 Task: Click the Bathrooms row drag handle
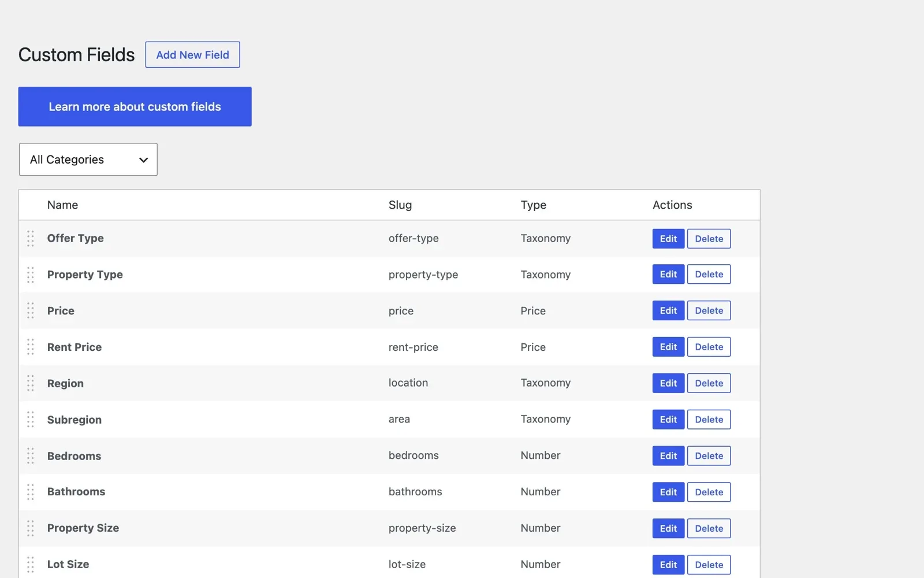pyautogui.click(x=31, y=492)
